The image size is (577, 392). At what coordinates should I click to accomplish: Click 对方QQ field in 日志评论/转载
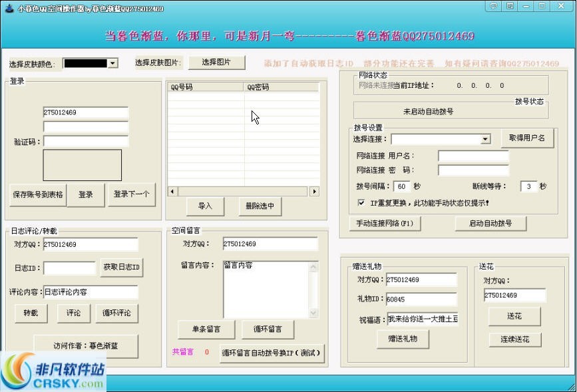pyautogui.click(x=91, y=244)
